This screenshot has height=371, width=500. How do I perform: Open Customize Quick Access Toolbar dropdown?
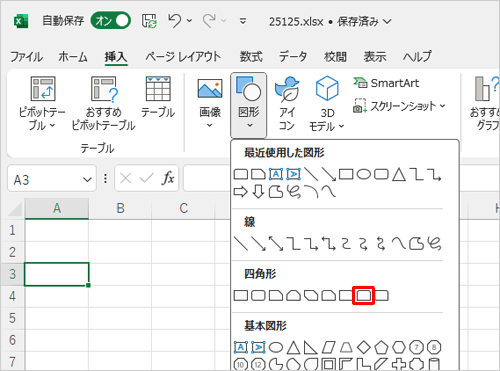[243, 21]
